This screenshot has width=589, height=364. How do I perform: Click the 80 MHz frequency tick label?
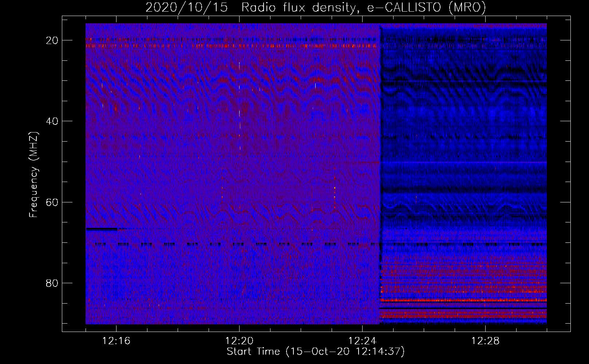click(x=52, y=283)
